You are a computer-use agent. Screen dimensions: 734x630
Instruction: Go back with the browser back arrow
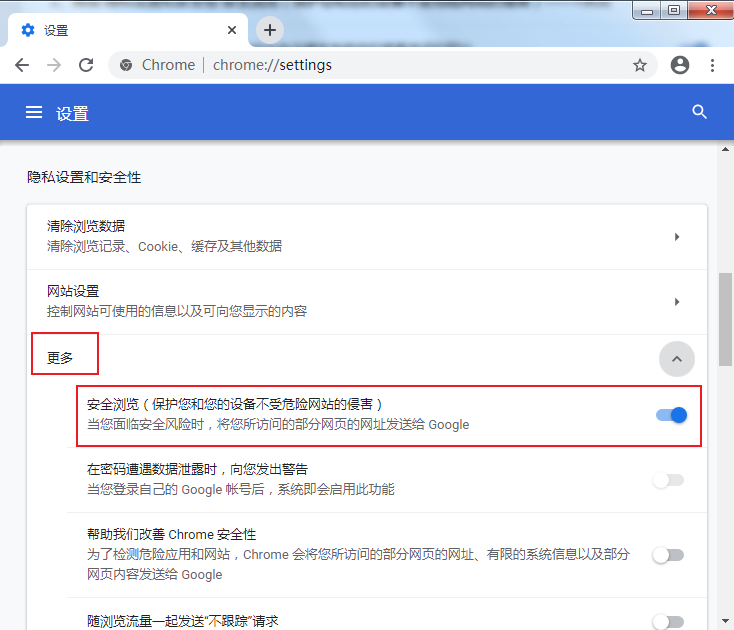tap(22, 65)
